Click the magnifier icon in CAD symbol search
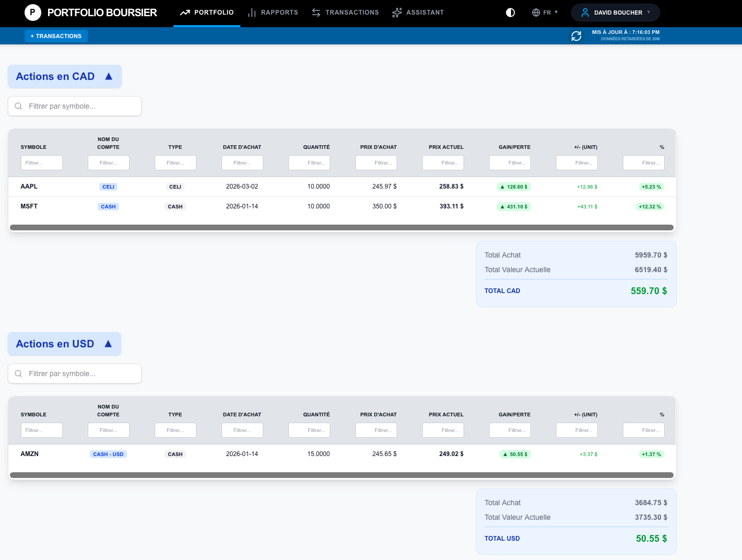The image size is (742, 560). click(18, 106)
